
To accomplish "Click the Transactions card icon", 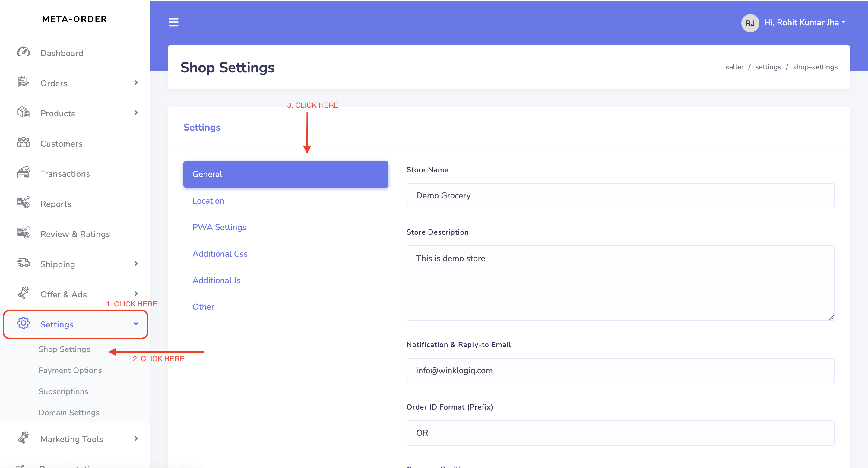I will click(x=23, y=172).
